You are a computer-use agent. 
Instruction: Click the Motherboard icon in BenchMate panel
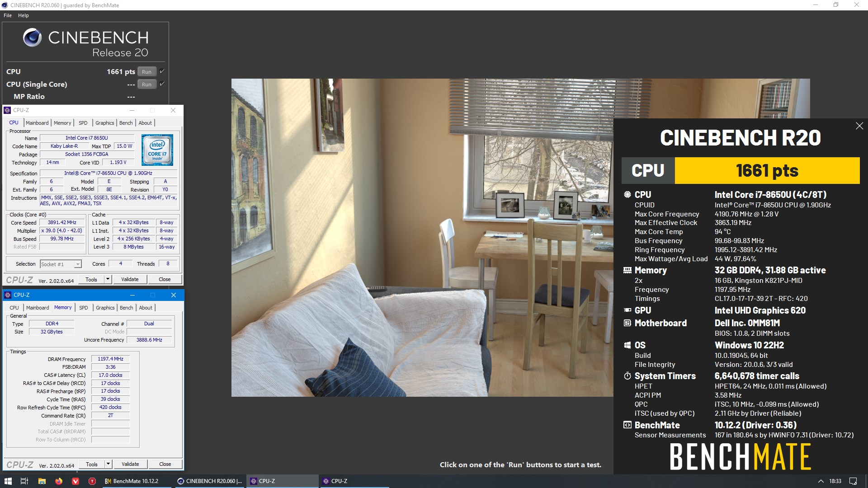tap(627, 323)
